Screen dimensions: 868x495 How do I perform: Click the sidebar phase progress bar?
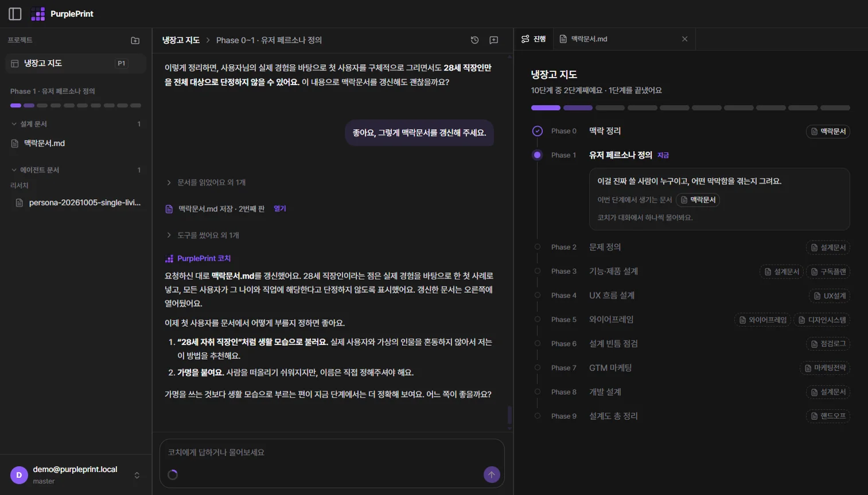pyautogui.click(x=76, y=106)
